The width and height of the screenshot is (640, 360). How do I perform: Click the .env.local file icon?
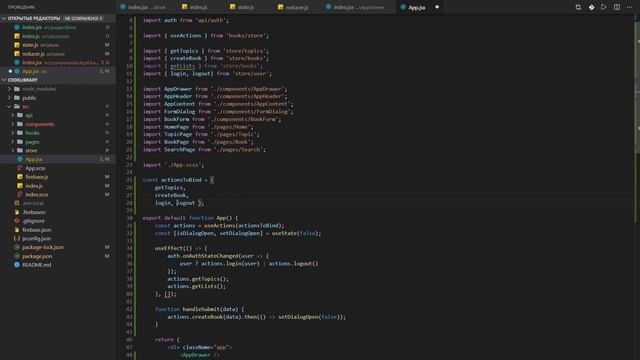(x=17, y=203)
